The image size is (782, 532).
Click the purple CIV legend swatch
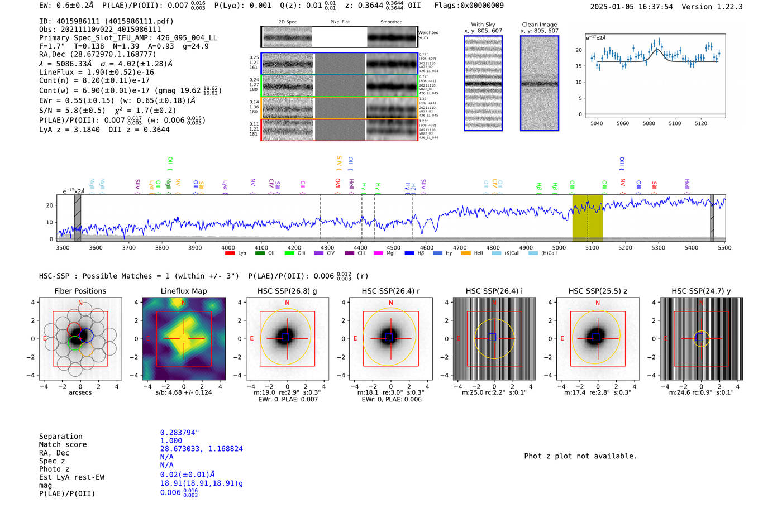[x=318, y=253]
